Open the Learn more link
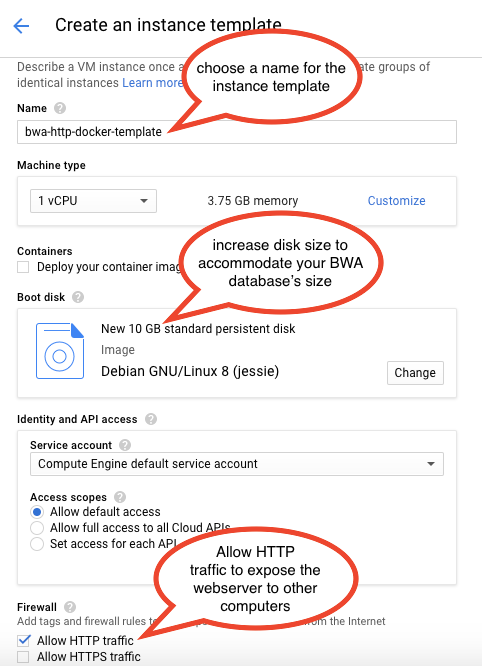Image resolution: width=482 pixels, height=666 pixels. (152, 83)
